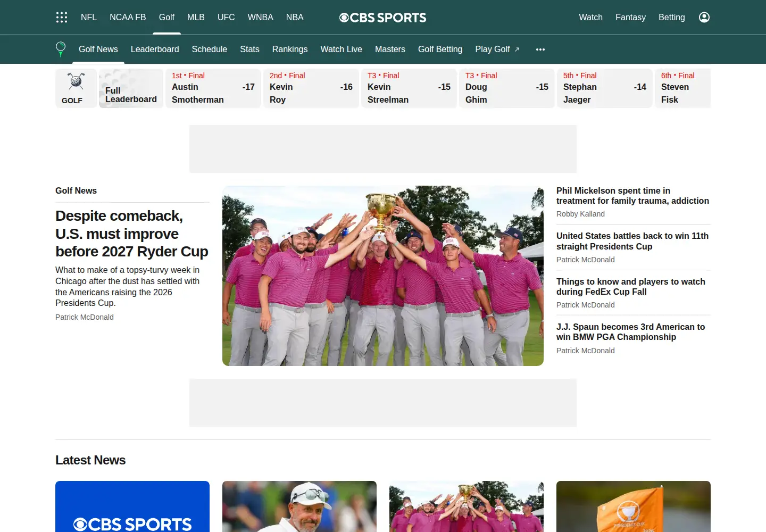Open the MLB section
Viewport: 766px width, 532px height.
196,17
